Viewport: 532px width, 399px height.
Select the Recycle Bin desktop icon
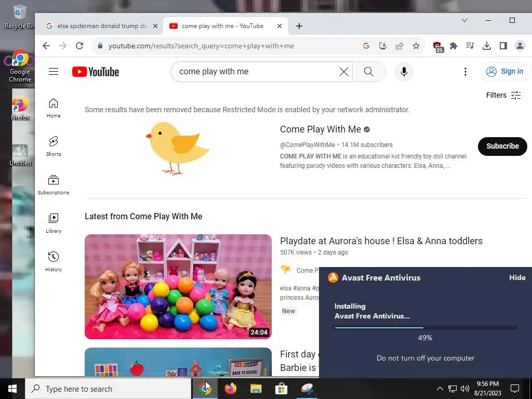coord(19,17)
